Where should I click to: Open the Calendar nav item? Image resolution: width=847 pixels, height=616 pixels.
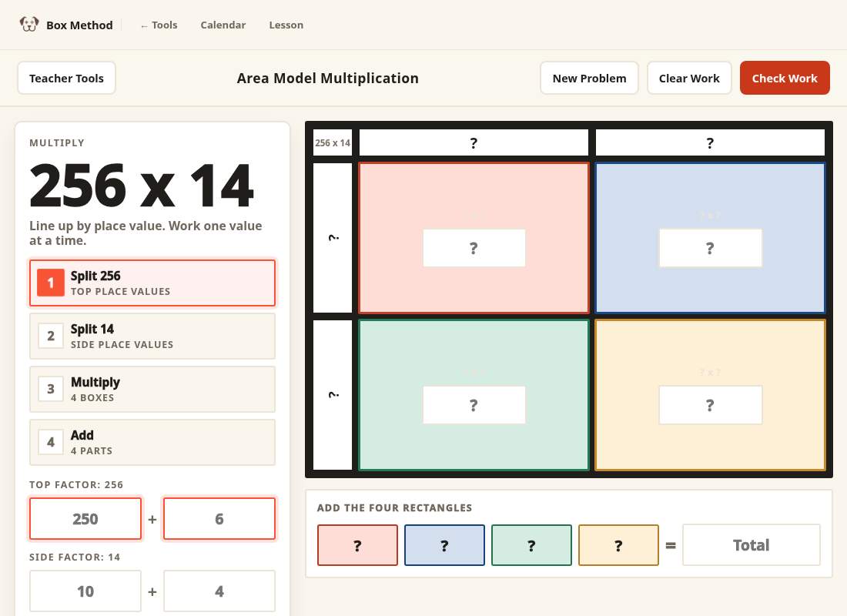pos(223,25)
